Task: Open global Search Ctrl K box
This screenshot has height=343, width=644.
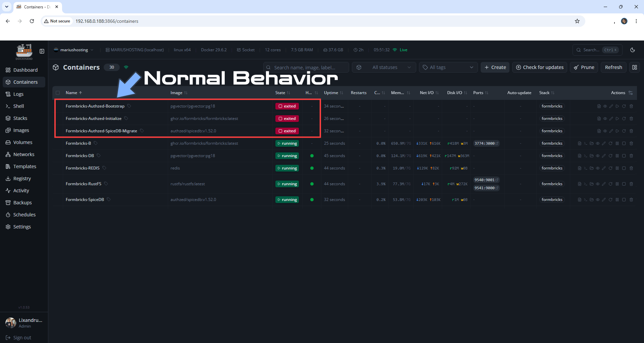Action: [x=597, y=50]
